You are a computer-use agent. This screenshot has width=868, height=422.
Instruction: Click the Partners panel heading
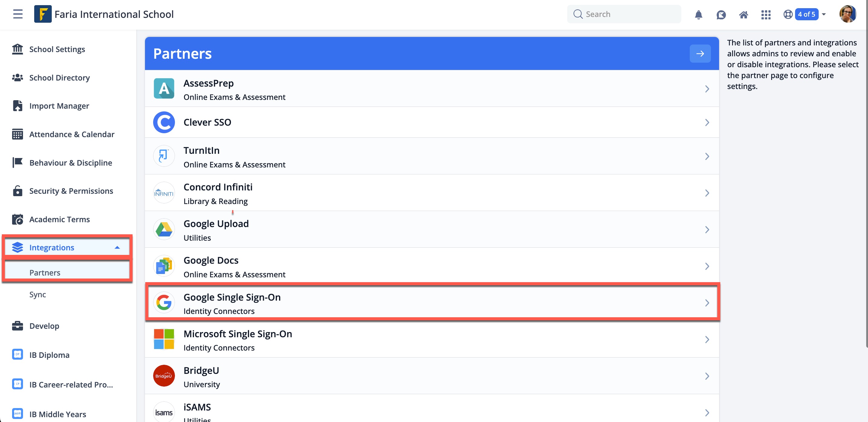coord(182,54)
